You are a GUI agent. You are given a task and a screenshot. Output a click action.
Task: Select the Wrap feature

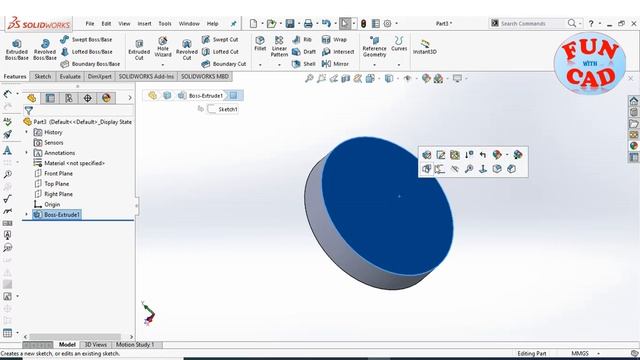pos(334,40)
